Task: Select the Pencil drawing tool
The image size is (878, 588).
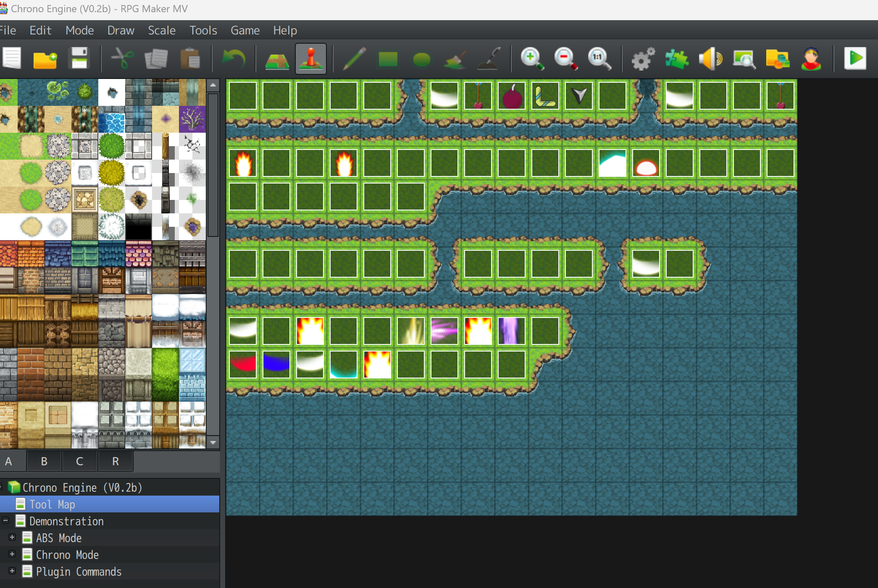Action: pyautogui.click(x=354, y=58)
